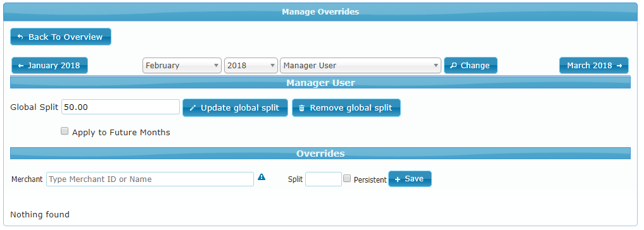
Task: Navigate to next month March 2018
Action: 594,66
